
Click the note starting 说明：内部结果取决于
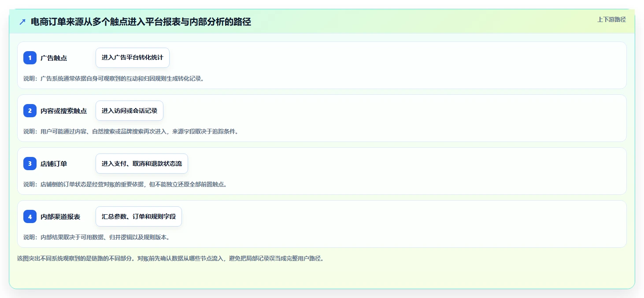point(96,237)
